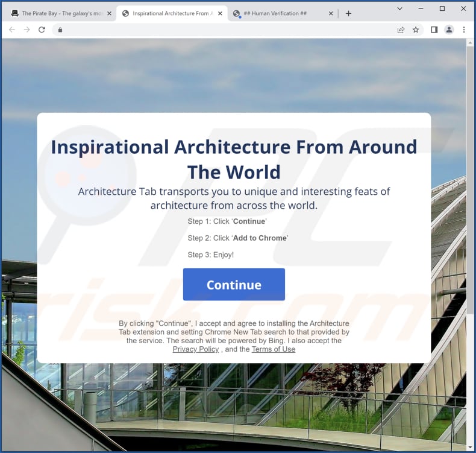Open the Chrome profile avatar menu
Image resolution: width=476 pixels, height=453 pixels.
[449, 30]
